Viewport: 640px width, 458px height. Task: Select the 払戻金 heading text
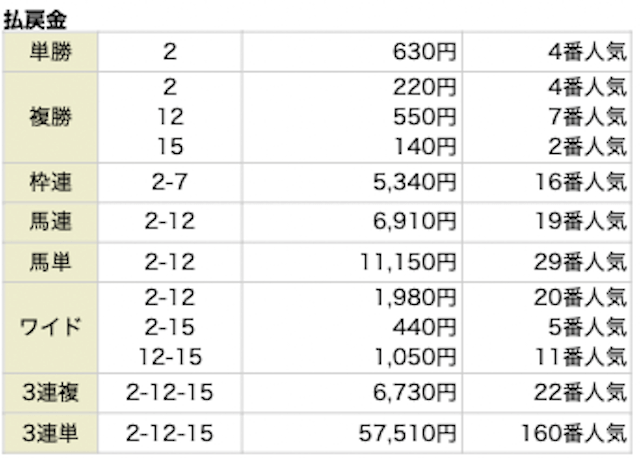pos(35,20)
